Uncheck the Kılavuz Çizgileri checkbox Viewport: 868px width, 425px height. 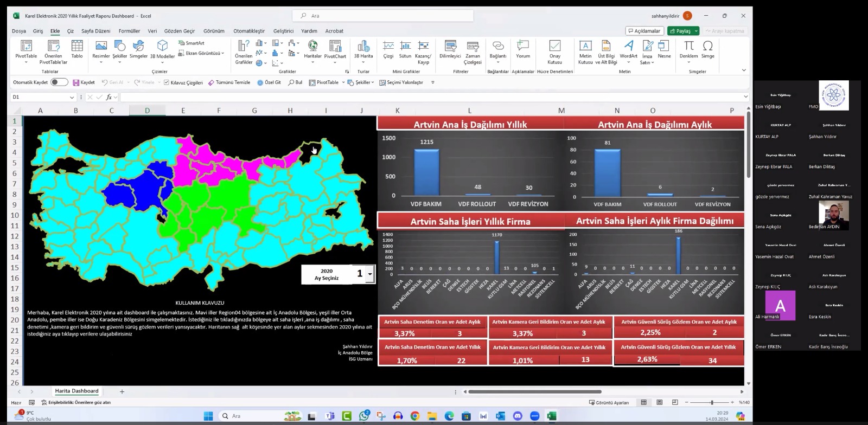click(x=167, y=82)
